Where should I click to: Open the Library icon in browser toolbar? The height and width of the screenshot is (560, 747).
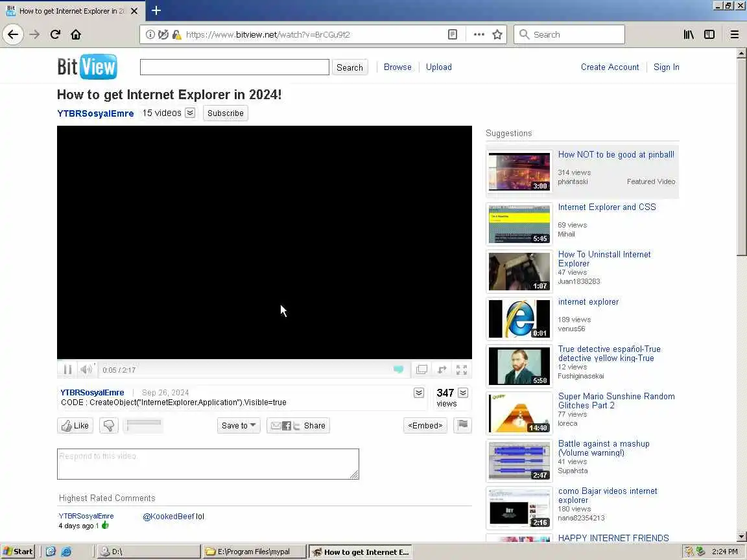(x=689, y=34)
